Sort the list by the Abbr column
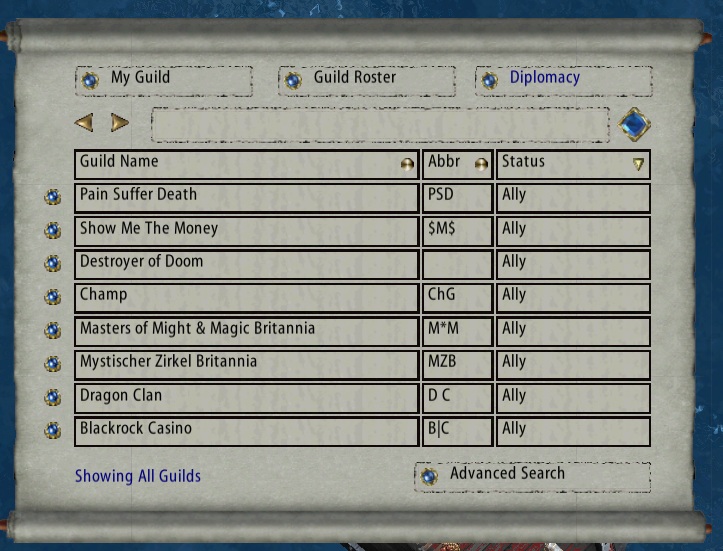This screenshot has height=551, width=723. [481, 164]
